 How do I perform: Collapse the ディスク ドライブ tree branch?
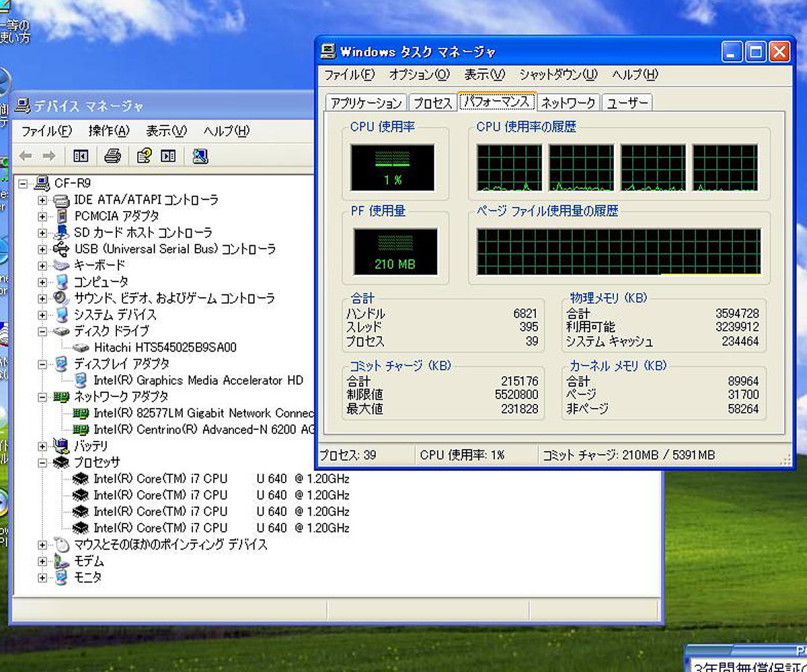[42, 331]
